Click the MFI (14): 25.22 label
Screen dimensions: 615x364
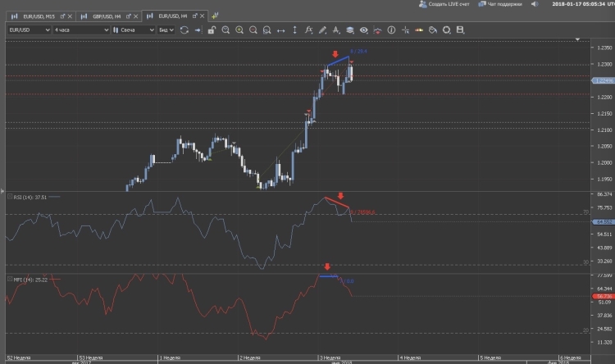coord(30,280)
